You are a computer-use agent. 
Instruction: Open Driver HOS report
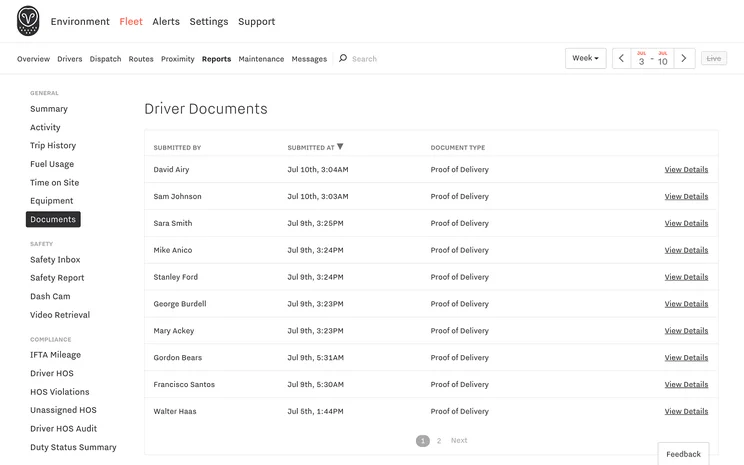[x=52, y=373]
